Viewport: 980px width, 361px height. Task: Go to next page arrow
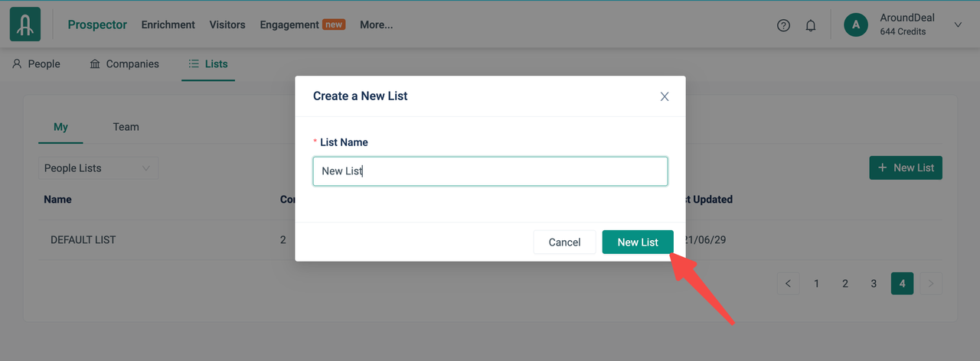(x=931, y=284)
